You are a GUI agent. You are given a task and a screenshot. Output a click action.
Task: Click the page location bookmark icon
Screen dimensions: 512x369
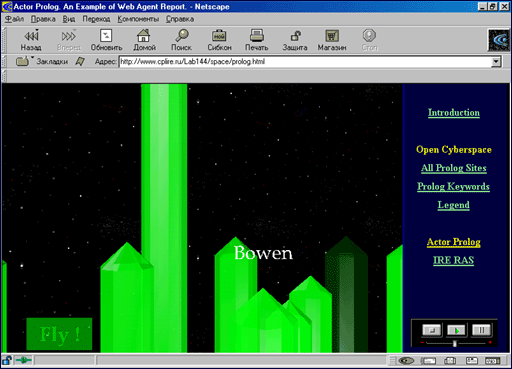(80, 61)
